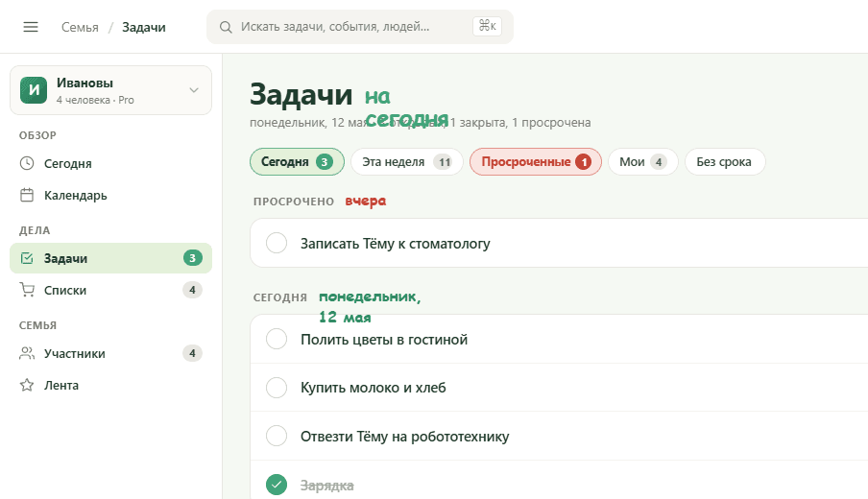Screen dimensions: 868x499
Task: Open the Полить цветы в гостиной task
Action: pyautogui.click(x=384, y=339)
